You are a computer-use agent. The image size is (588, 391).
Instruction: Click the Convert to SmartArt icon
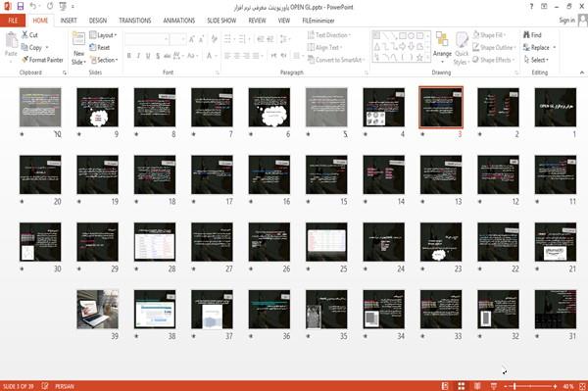pyautogui.click(x=311, y=60)
